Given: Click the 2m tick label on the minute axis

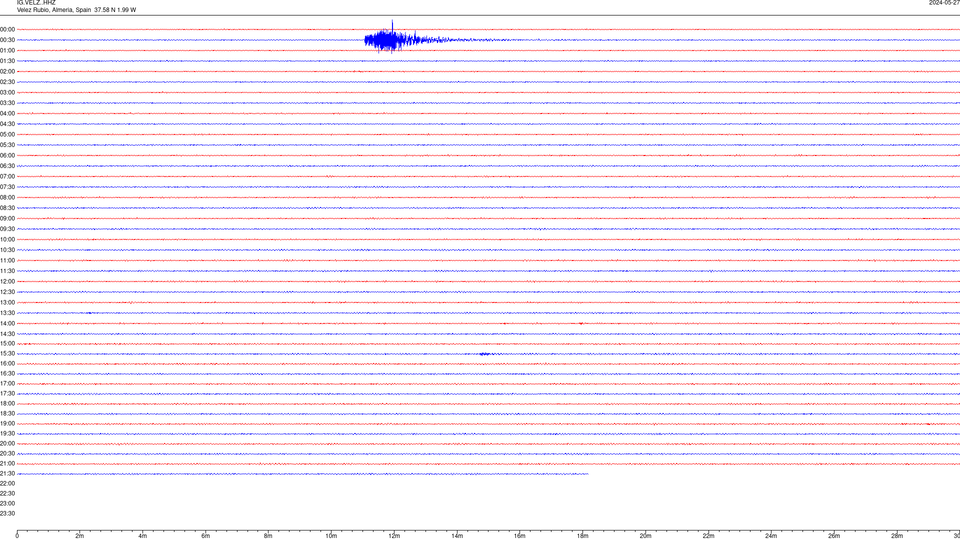Looking at the screenshot, I should (80, 536).
